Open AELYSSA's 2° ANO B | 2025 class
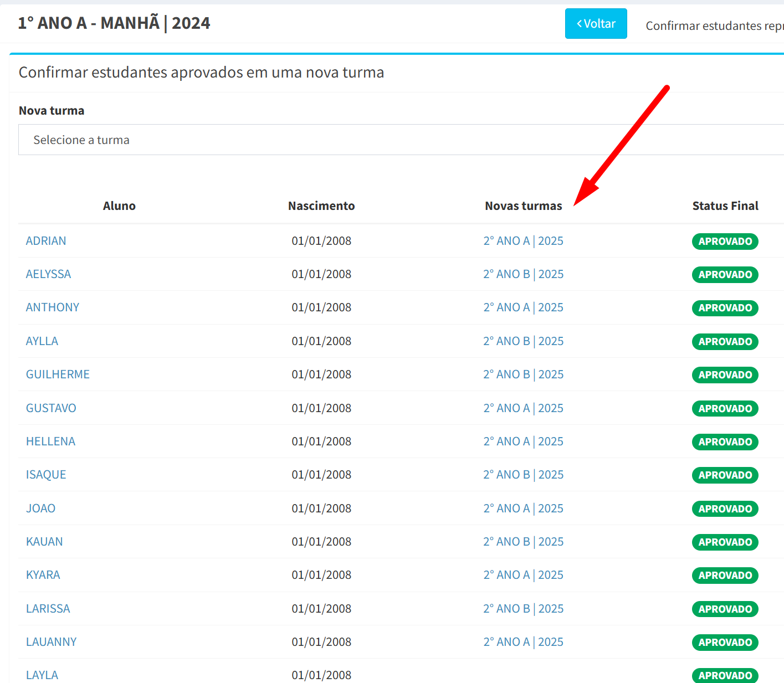The image size is (784, 683). click(523, 274)
